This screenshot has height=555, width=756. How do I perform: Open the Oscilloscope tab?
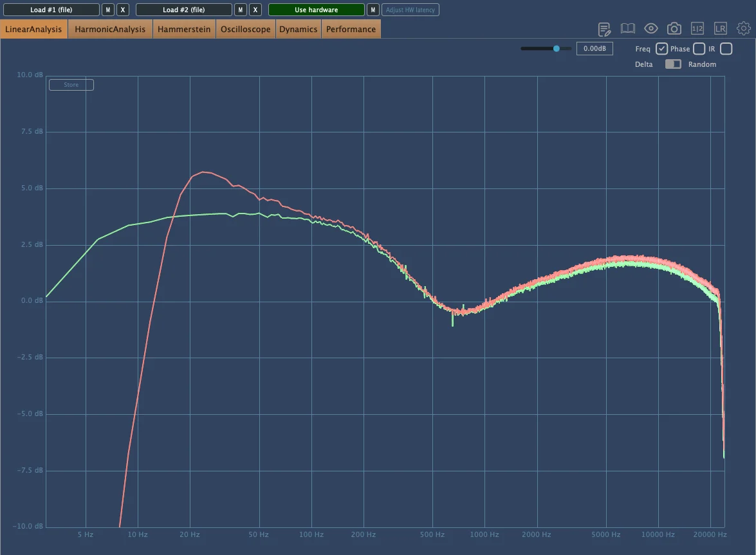coord(245,29)
